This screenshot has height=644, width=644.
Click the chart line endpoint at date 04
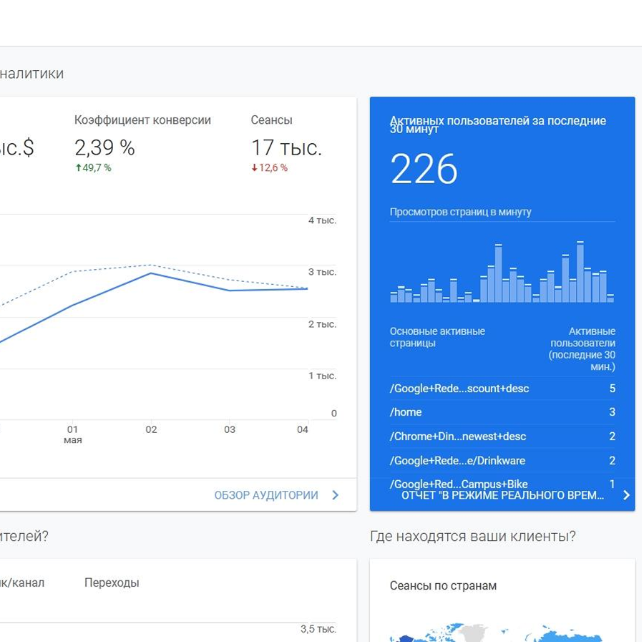pos(307,288)
